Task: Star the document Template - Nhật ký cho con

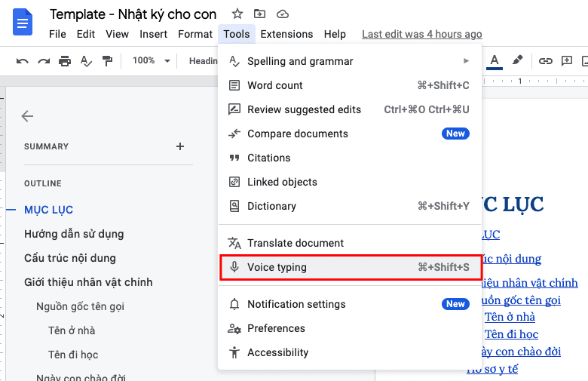Action: point(237,14)
